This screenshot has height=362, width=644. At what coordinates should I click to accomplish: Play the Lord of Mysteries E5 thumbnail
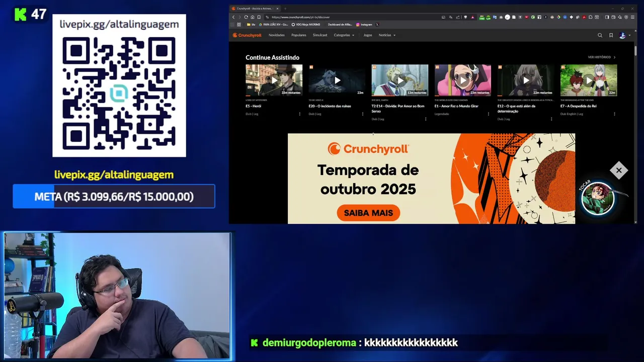[274, 80]
